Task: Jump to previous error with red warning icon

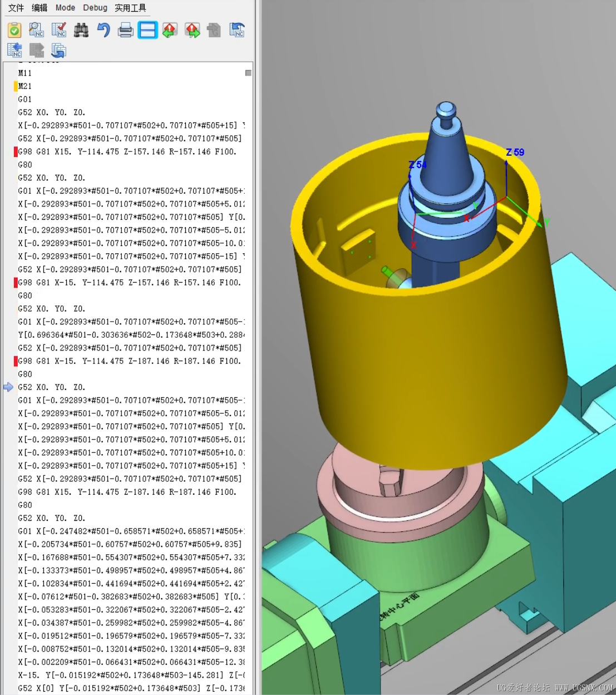Action: (x=170, y=30)
